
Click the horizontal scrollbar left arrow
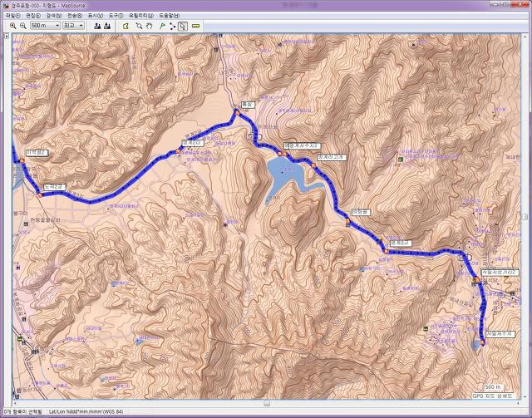click(15, 403)
